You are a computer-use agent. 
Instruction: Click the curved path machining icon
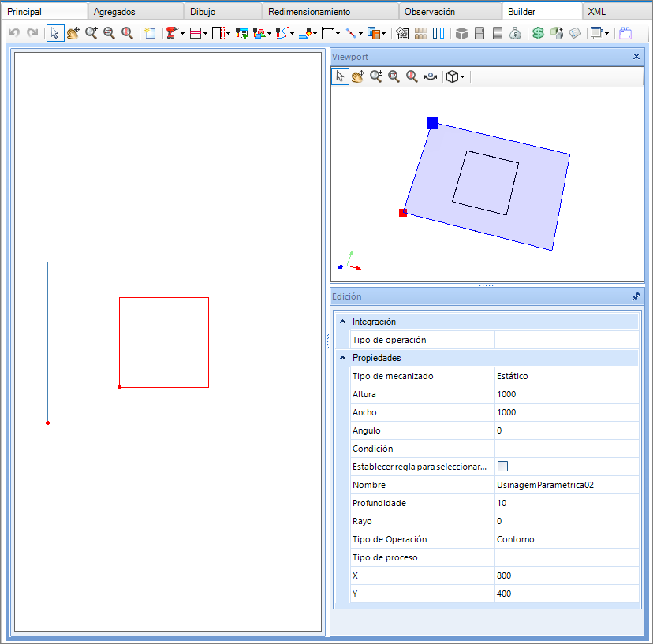coord(282,33)
